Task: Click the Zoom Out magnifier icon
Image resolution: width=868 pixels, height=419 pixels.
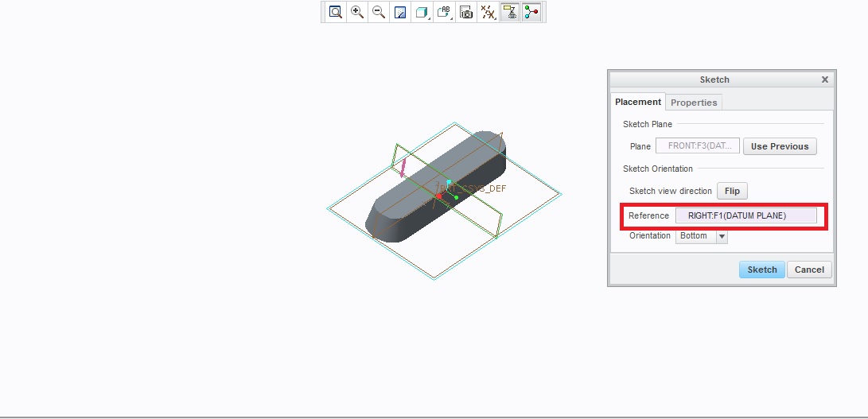Action: click(379, 12)
